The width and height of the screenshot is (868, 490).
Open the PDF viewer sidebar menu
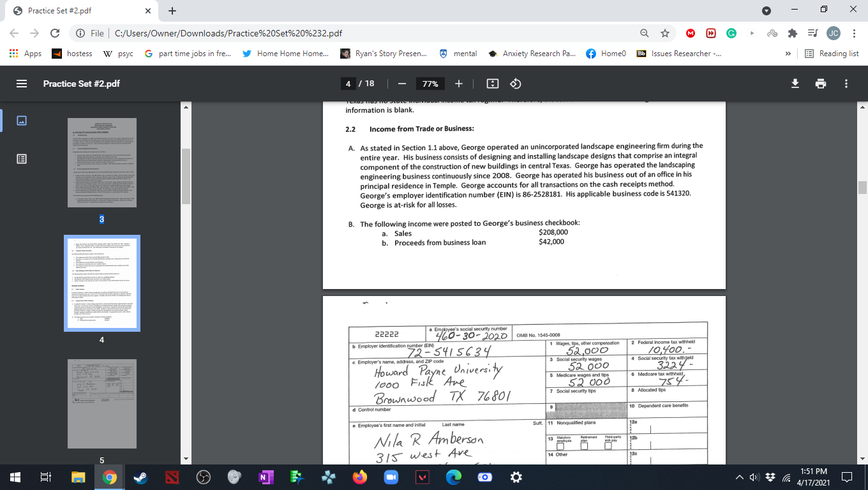[22, 84]
